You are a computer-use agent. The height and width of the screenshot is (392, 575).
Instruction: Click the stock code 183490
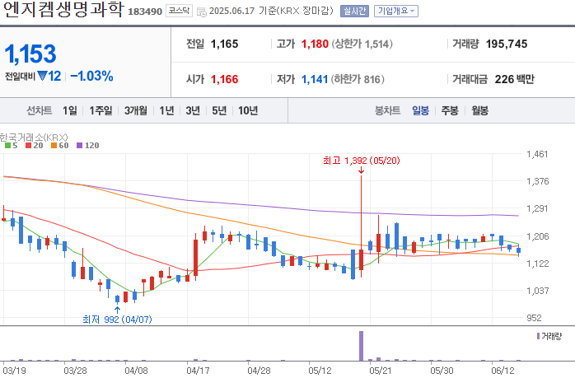click(145, 12)
